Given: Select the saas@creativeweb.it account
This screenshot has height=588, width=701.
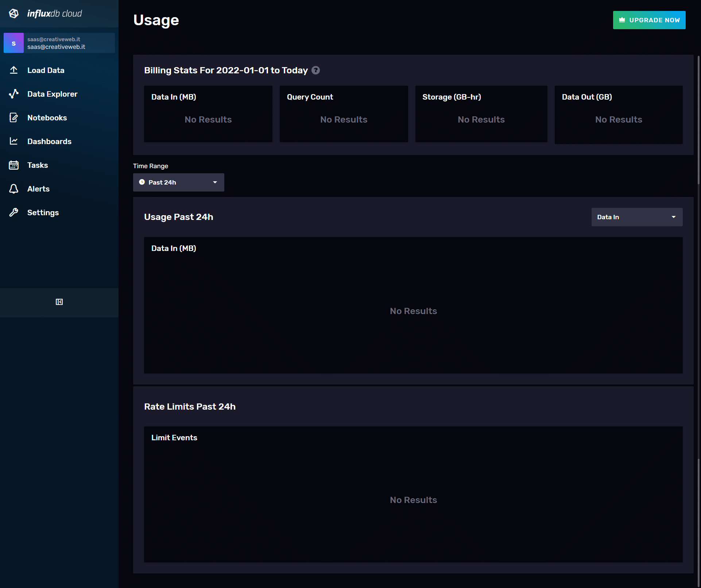Looking at the screenshot, I should pyautogui.click(x=58, y=43).
